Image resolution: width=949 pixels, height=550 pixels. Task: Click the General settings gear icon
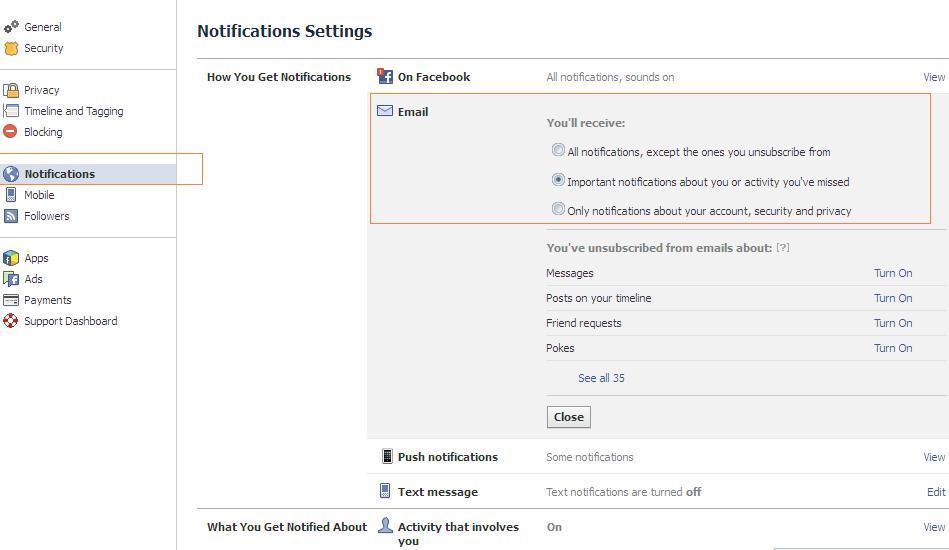11,27
